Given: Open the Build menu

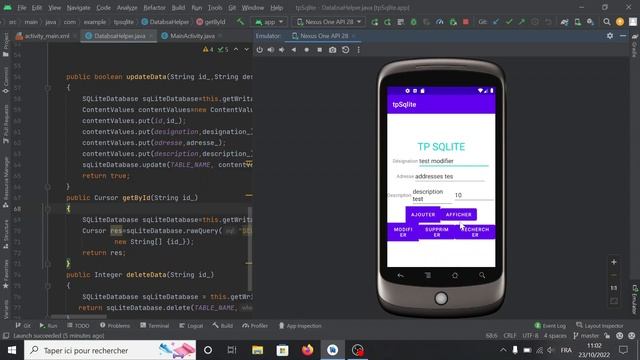Looking at the screenshot, I should tap(178, 8).
